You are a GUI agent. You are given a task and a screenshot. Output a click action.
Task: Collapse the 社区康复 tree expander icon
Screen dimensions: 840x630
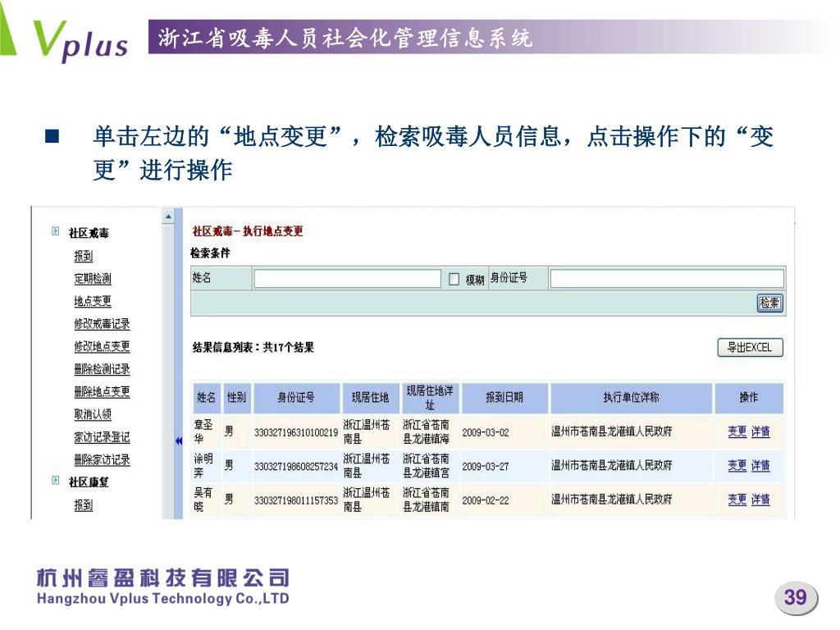[55, 481]
